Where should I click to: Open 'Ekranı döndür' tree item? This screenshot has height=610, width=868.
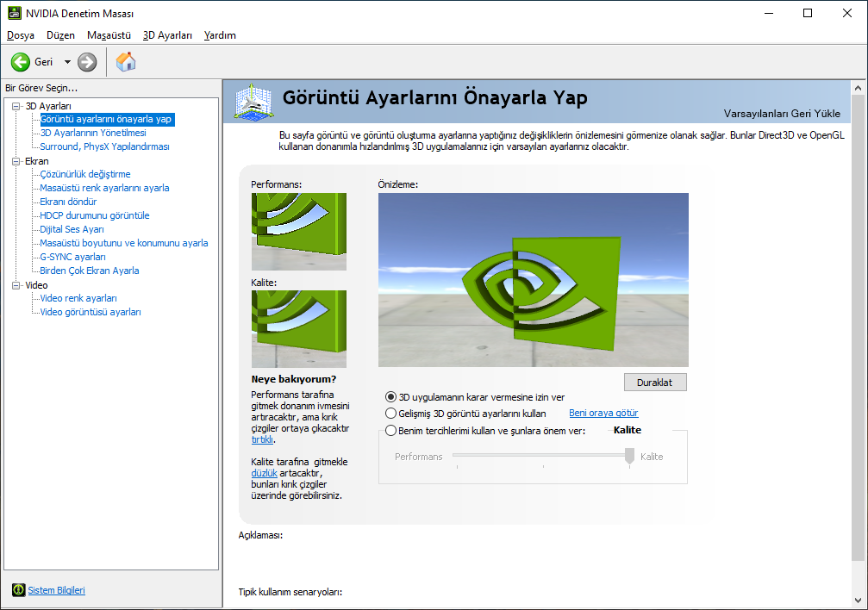pos(68,202)
